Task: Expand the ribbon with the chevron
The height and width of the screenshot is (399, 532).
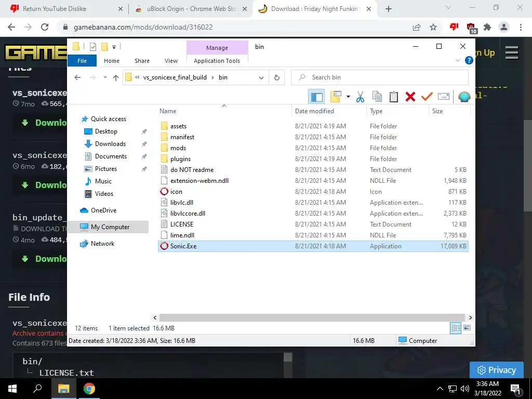Action: [x=457, y=60]
